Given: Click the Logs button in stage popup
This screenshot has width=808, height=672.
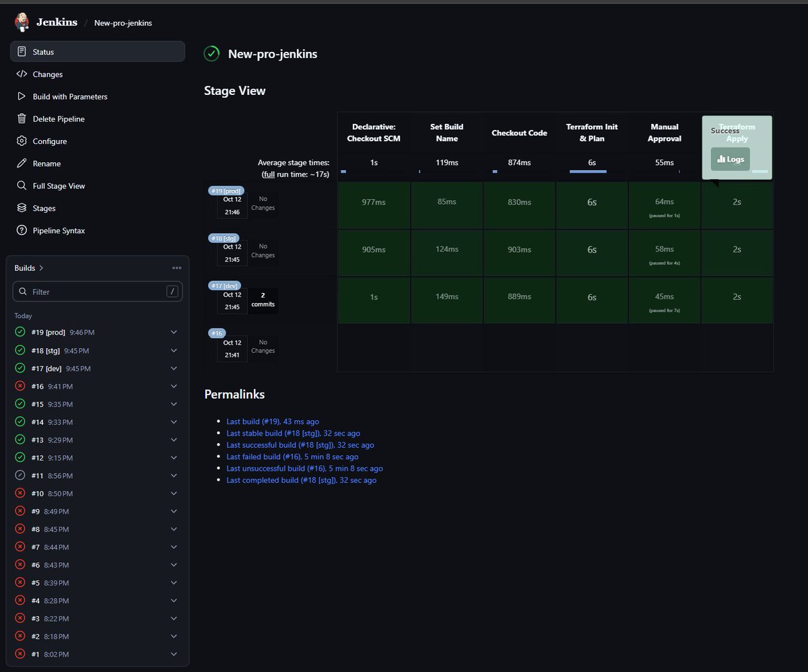Looking at the screenshot, I should (x=731, y=159).
